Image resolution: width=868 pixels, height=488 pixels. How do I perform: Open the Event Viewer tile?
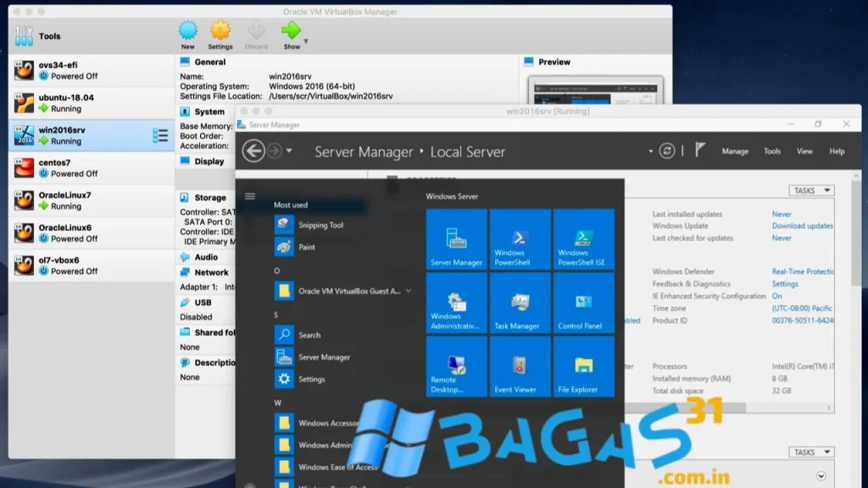tap(520, 366)
